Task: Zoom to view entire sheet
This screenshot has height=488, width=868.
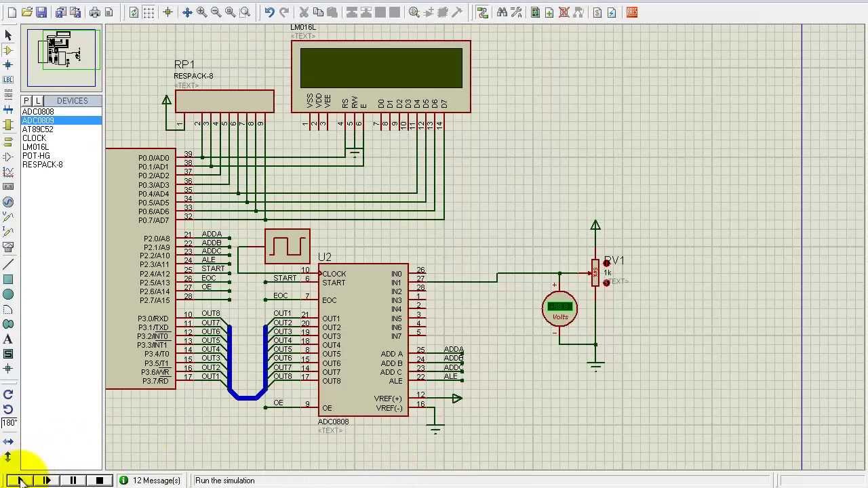Action: pos(230,12)
